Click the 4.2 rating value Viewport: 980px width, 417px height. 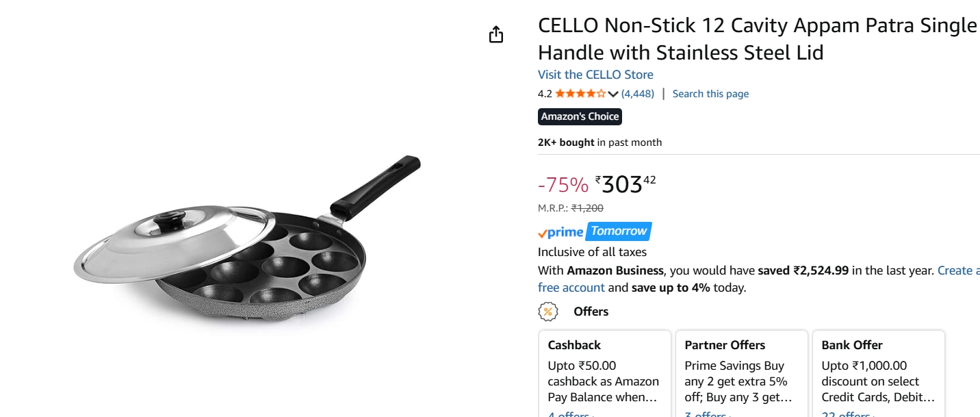(543, 93)
